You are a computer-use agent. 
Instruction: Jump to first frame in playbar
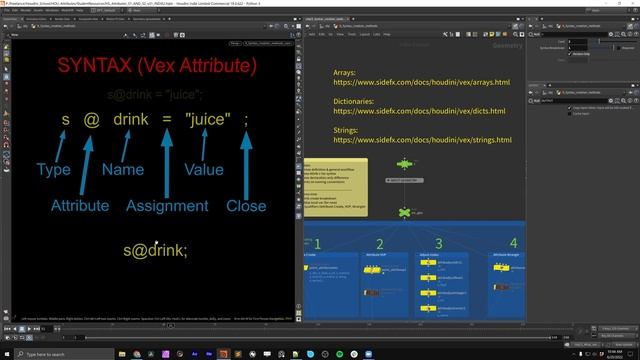(7, 329)
